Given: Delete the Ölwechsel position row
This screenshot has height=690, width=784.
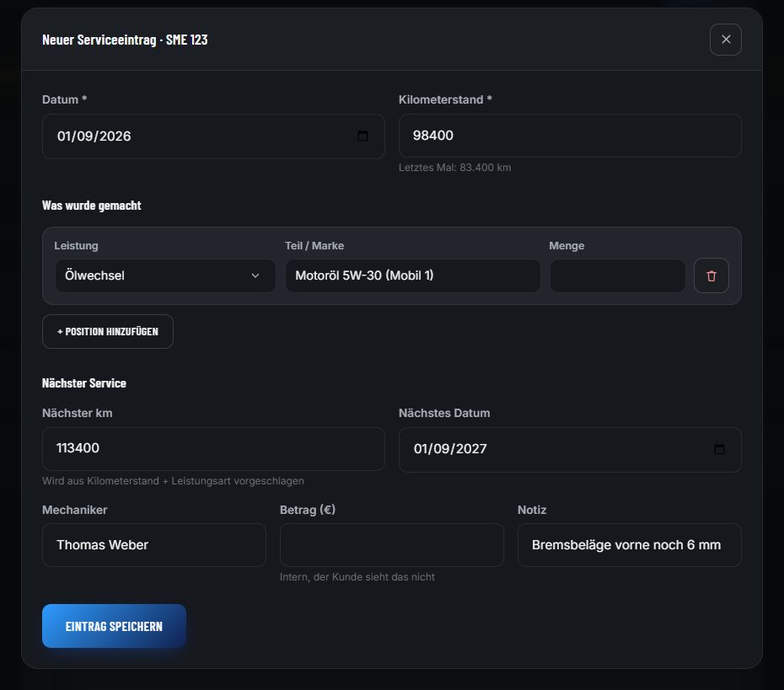Looking at the screenshot, I should (711, 275).
